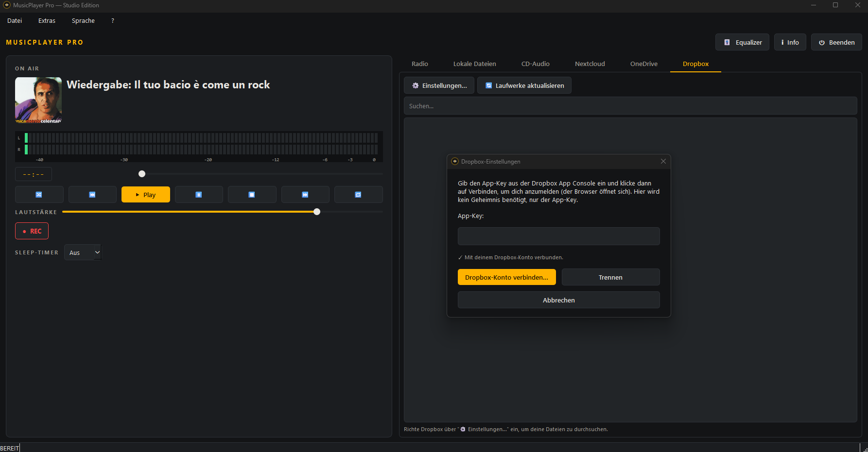This screenshot has width=868, height=452.
Task: Cancel the dialog with Abbrechen
Action: click(x=559, y=300)
